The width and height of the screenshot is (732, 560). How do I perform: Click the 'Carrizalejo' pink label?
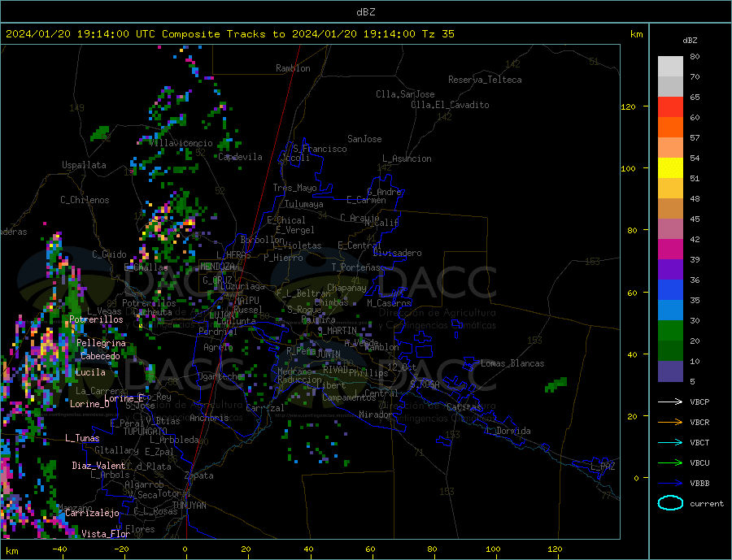pyautogui.click(x=92, y=514)
